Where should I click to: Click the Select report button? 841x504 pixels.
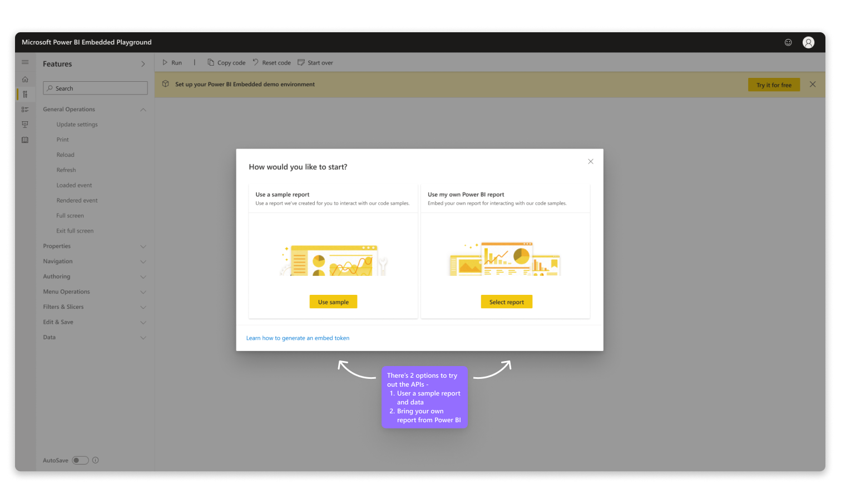pyautogui.click(x=507, y=302)
